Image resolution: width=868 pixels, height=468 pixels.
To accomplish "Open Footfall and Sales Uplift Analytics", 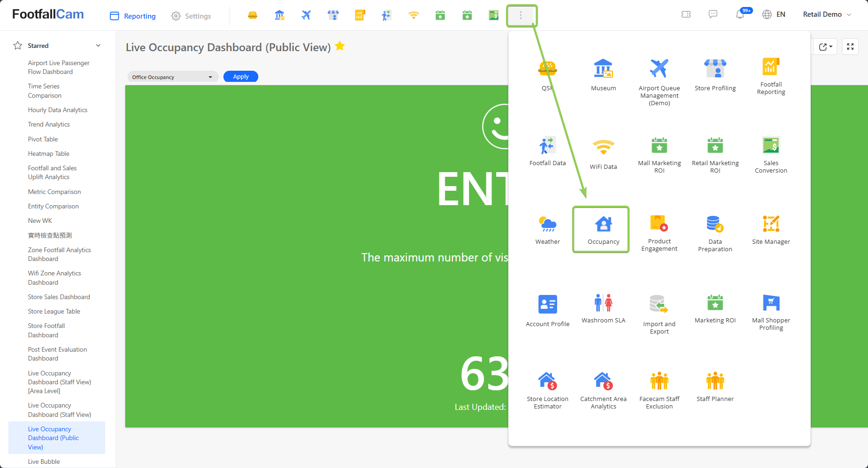I will [x=52, y=173].
